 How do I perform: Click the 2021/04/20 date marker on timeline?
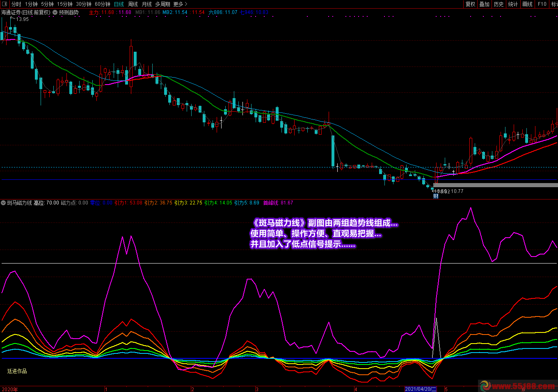click(421, 389)
